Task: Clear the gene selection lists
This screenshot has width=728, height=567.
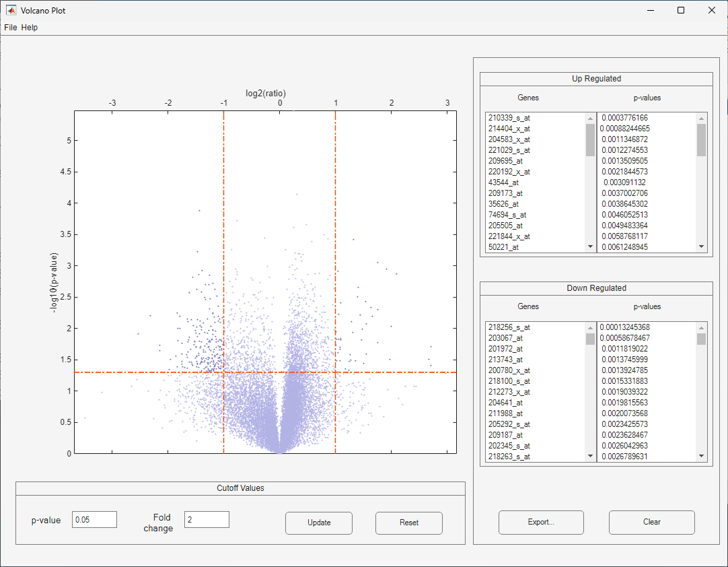Action: 651,523
